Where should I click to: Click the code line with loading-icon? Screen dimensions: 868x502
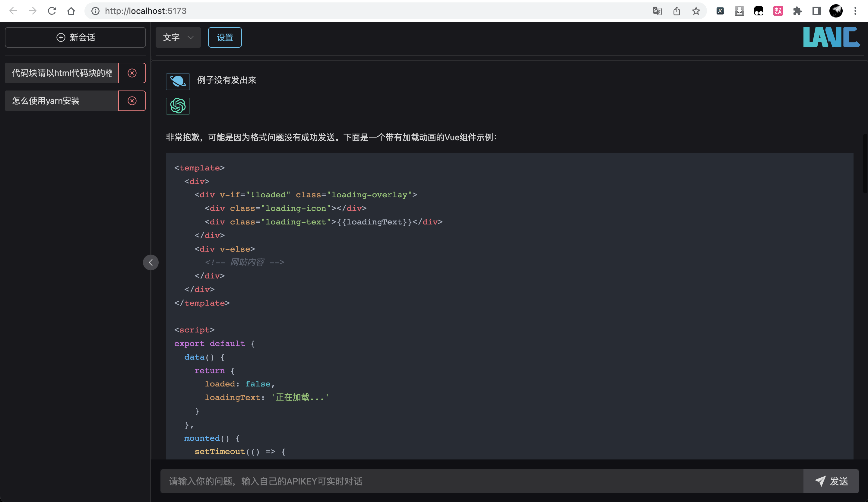pos(286,208)
